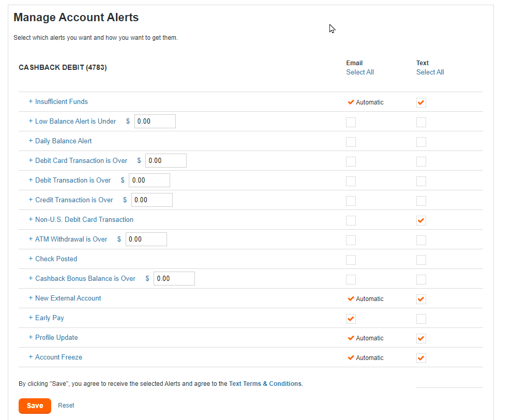Expand the Daily Balance Alert details
The width and height of the screenshot is (528, 420).
point(63,141)
